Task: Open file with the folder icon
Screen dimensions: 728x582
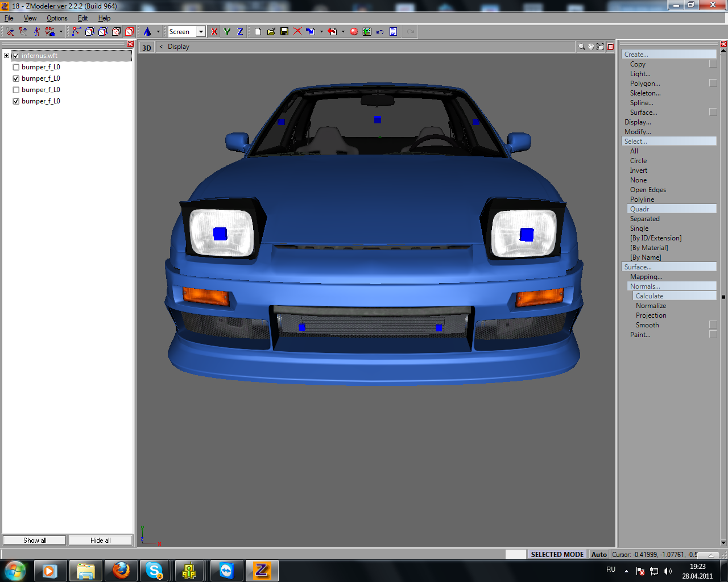Action: tap(271, 32)
